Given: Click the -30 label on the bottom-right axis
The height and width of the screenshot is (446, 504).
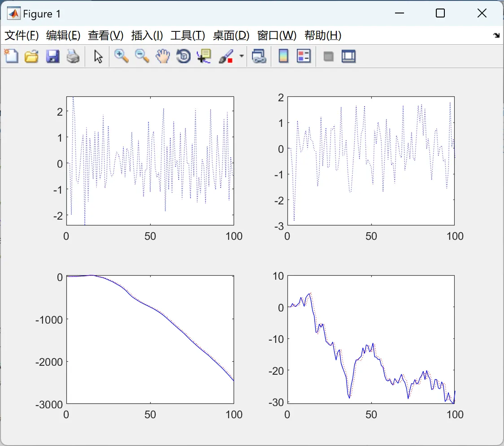Looking at the screenshot, I should [276, 403].
